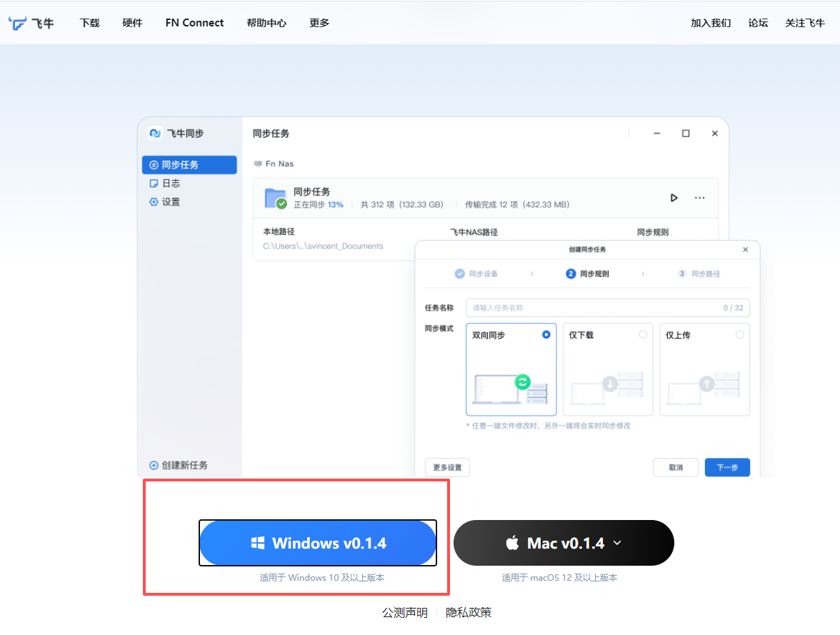
Task: Click step 2 同步规则 indicator
Action: click(x=588, y=274)
